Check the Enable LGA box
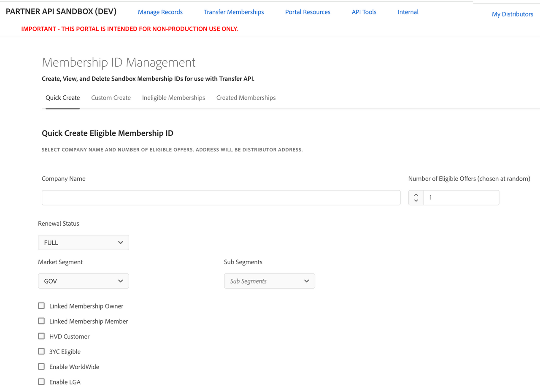Viewport: 540px width, 392px height. tap(41, 382)
